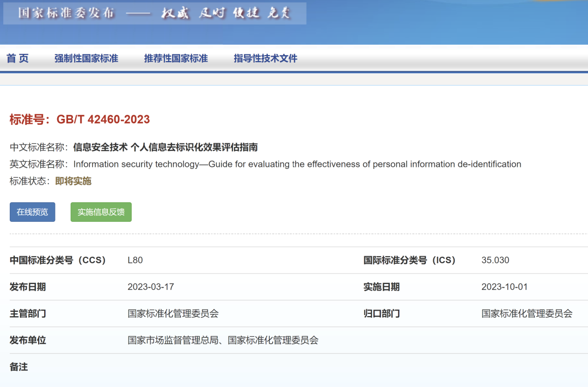Click the 主管部门 label
This screenshot has height=387, width=588.
28,313
